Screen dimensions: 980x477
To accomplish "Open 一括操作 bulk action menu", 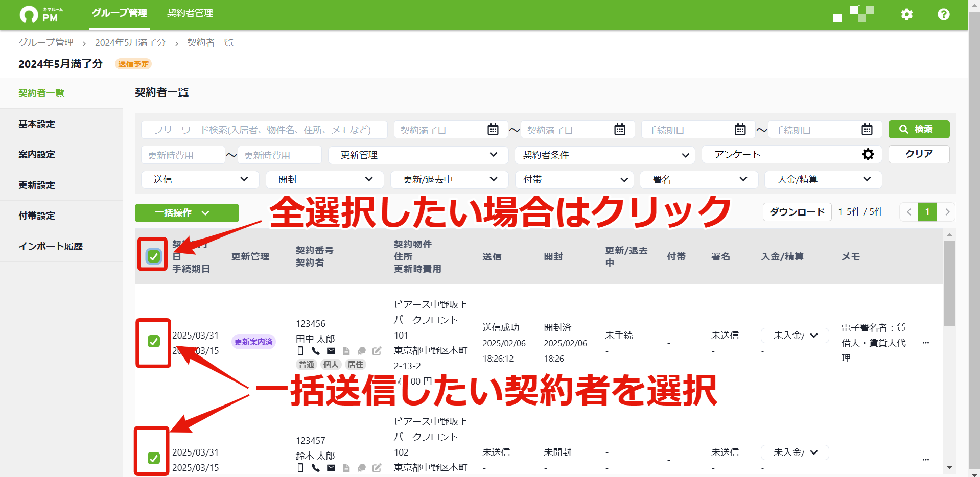I will [x=187, y=213].
